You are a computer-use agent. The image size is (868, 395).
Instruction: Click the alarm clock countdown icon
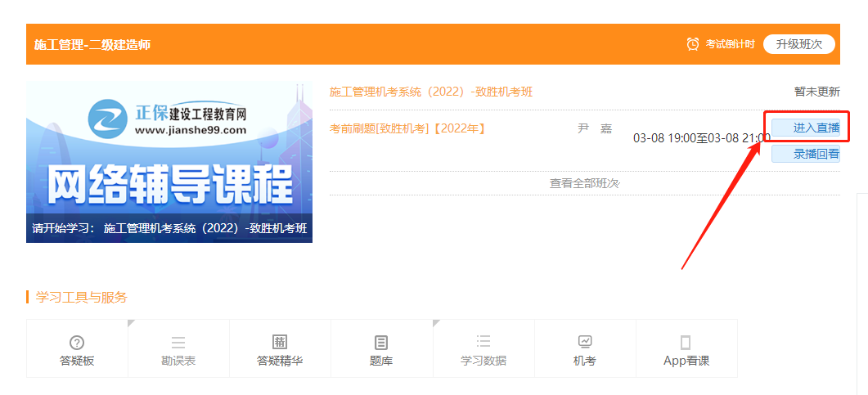[x=692, y=44]
